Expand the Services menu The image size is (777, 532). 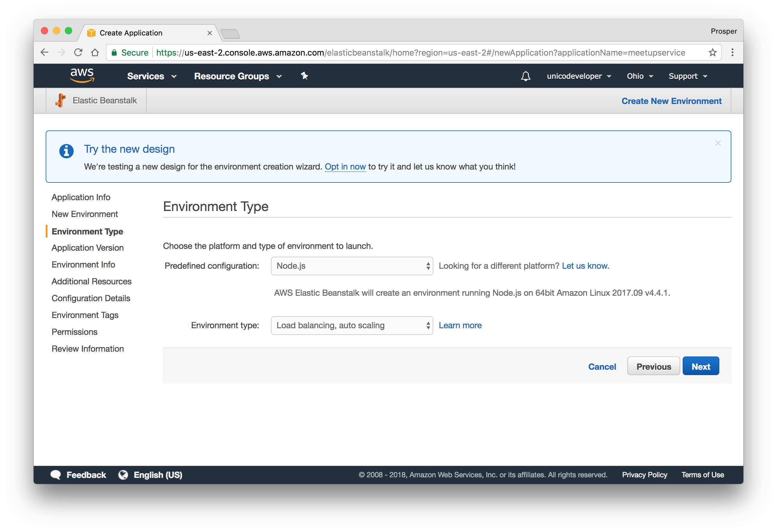pos(151,76)
